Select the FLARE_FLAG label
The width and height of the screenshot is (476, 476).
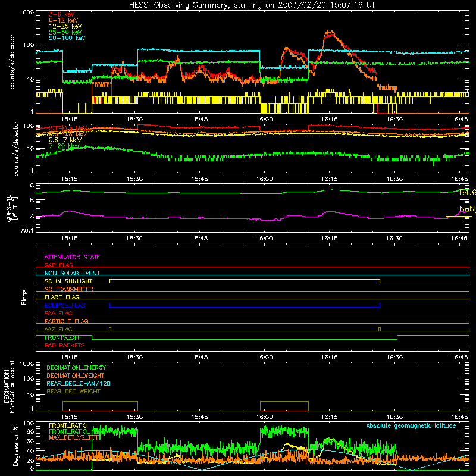click(62, 297)
